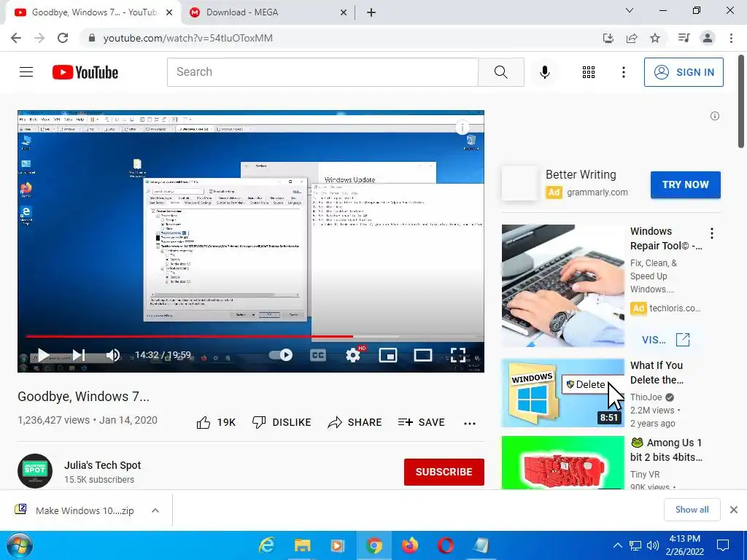Switch to miniplayer mode

[388, 355]
